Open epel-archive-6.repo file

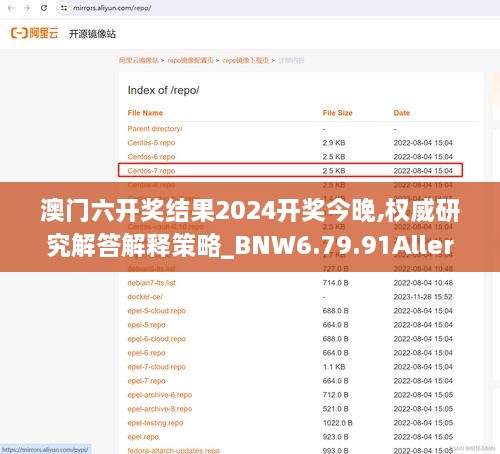tap(160, 395)
